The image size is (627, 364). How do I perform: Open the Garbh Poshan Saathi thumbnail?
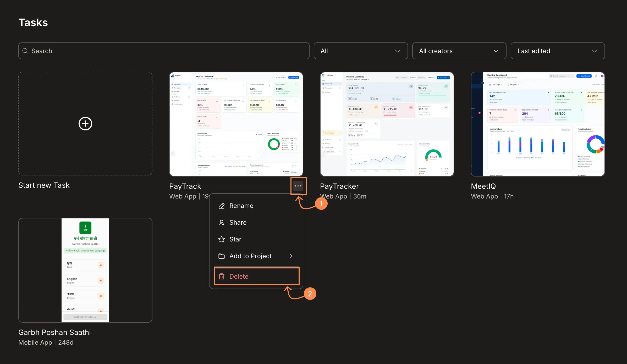pos(85,270)
